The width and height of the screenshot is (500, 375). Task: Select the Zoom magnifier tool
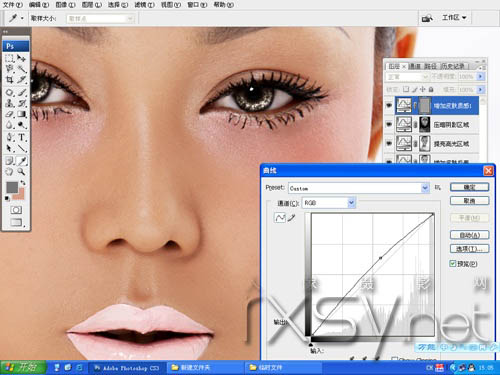pos(22,172)
